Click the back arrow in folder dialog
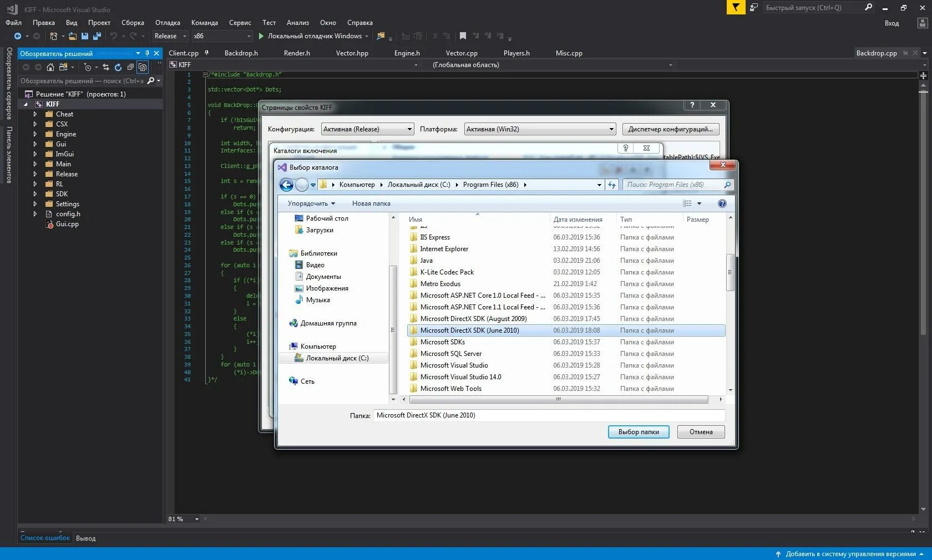The width and height of the screenshot is (932, 560). point(286,185)
